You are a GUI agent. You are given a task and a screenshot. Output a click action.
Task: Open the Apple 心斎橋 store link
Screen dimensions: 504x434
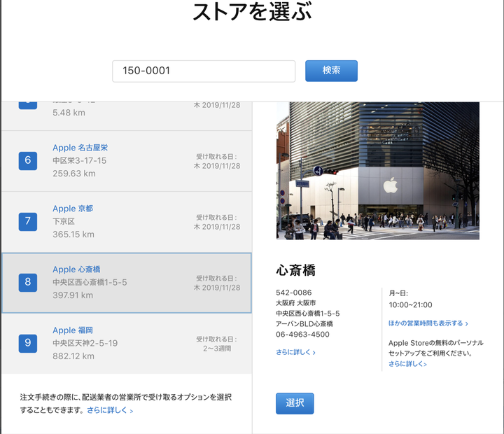point(76,269)
